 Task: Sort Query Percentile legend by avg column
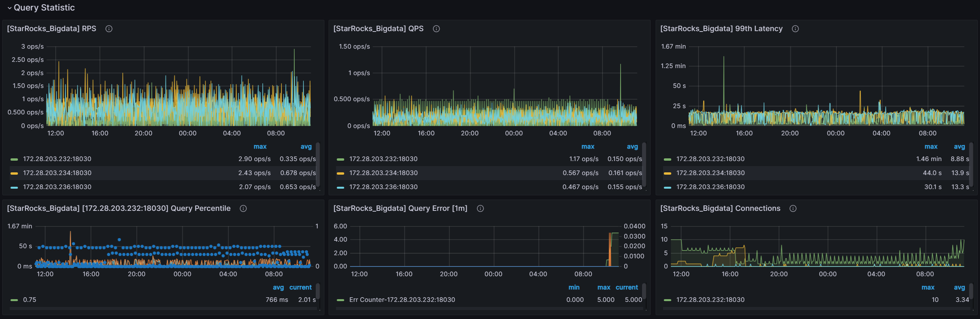click(x=278, y=287)
